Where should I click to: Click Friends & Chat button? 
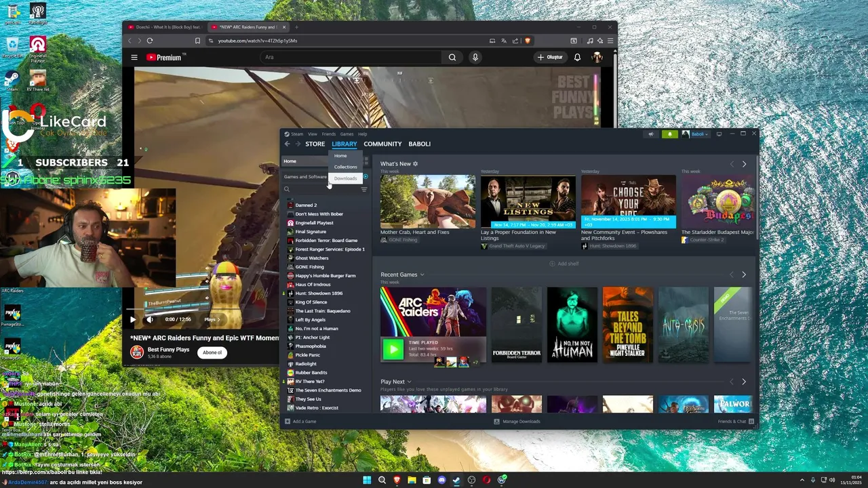click(735, 422)
